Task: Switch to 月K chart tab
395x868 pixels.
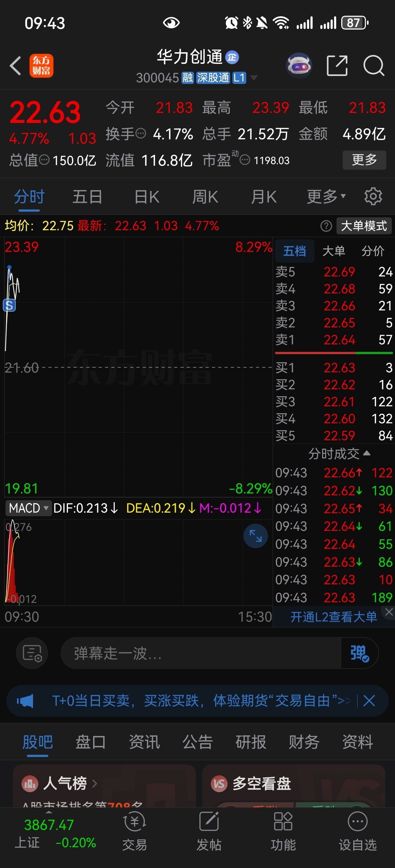Action: coord(264,197)
